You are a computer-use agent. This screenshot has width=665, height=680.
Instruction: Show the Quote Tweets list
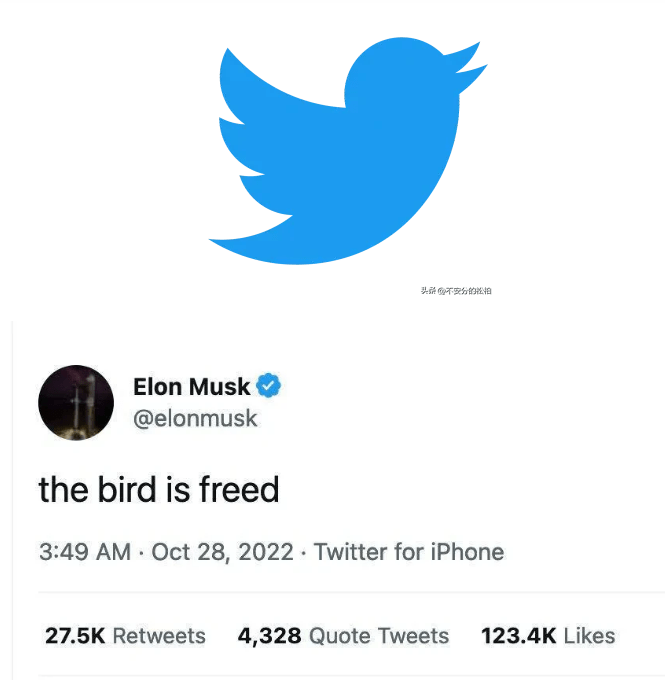click(379, 636)
